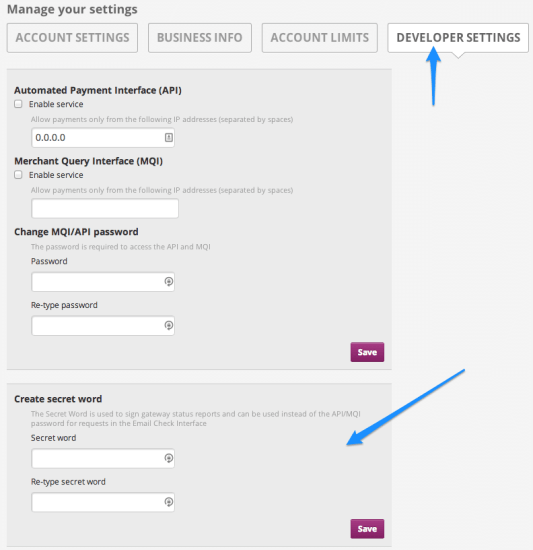Click the API allowed IP addresses field
The image size is (533, 550).
(x=103, y=138)
